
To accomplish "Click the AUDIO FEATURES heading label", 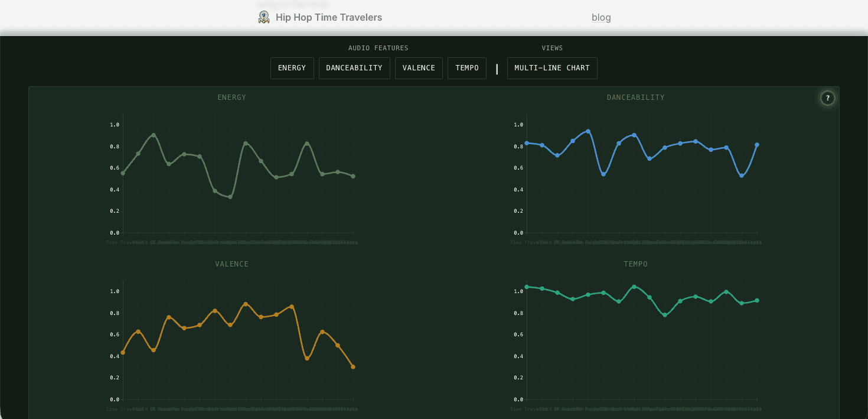I will (378, 48).
